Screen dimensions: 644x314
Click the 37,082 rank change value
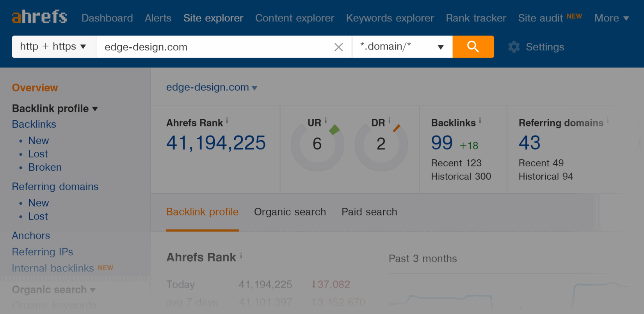coord(331,284)
